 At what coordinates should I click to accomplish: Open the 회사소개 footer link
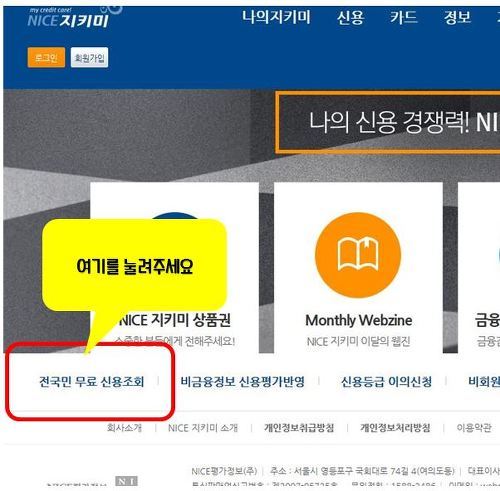(x=124, y=428)
